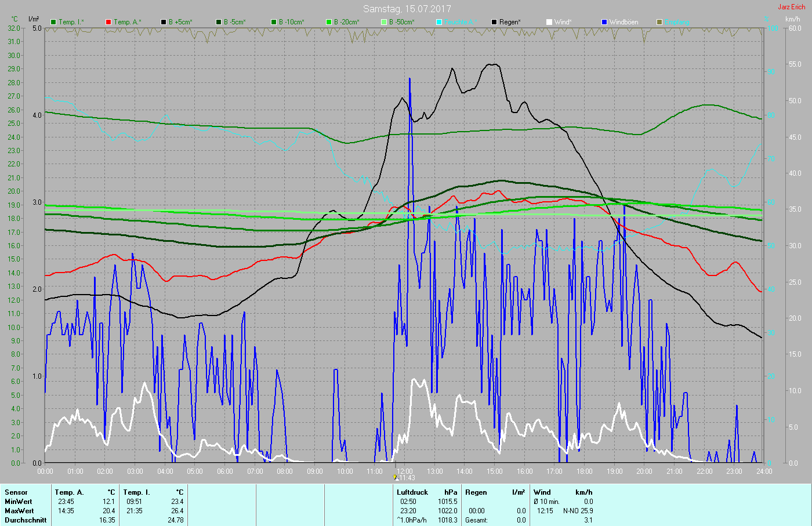
Task: Click the black B +5cm legend square
Action: (164, 22)
